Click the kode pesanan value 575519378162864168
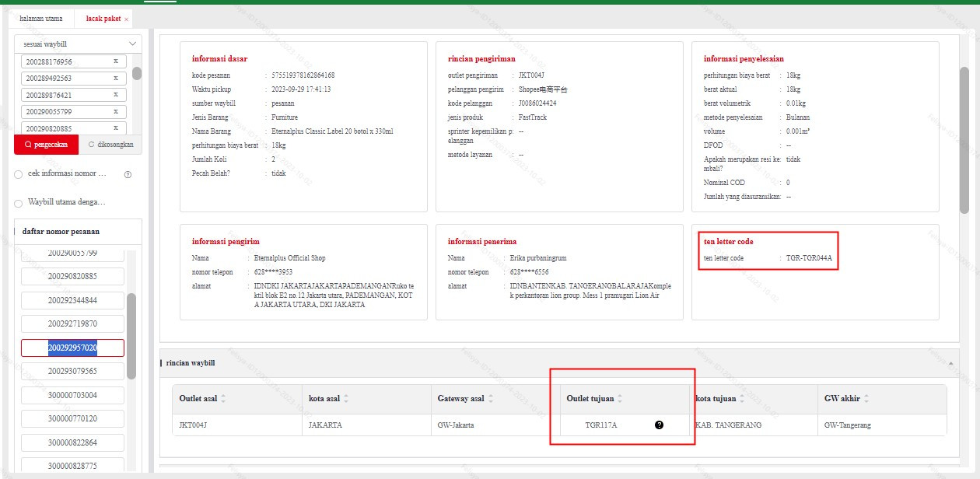The height and width of the screenshot is (479, 980). tap(303, 75)
